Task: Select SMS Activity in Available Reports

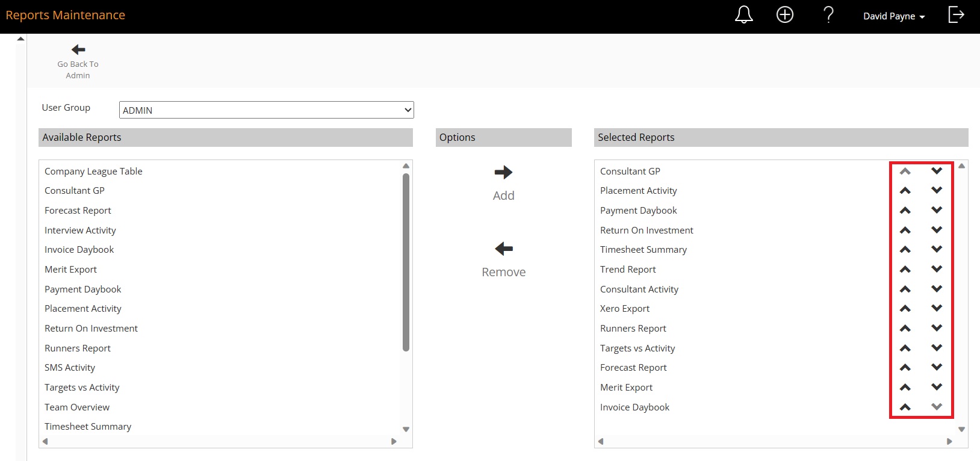Action: [70, 368]
